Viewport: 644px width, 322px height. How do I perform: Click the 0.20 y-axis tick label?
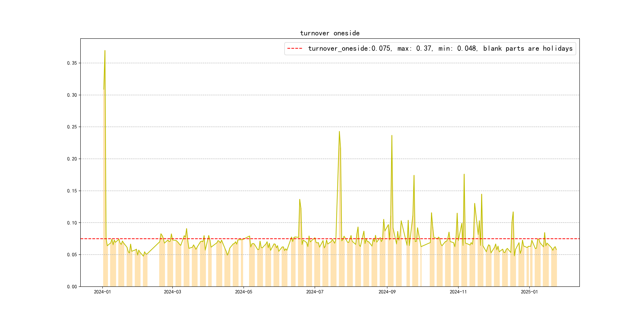72,159
